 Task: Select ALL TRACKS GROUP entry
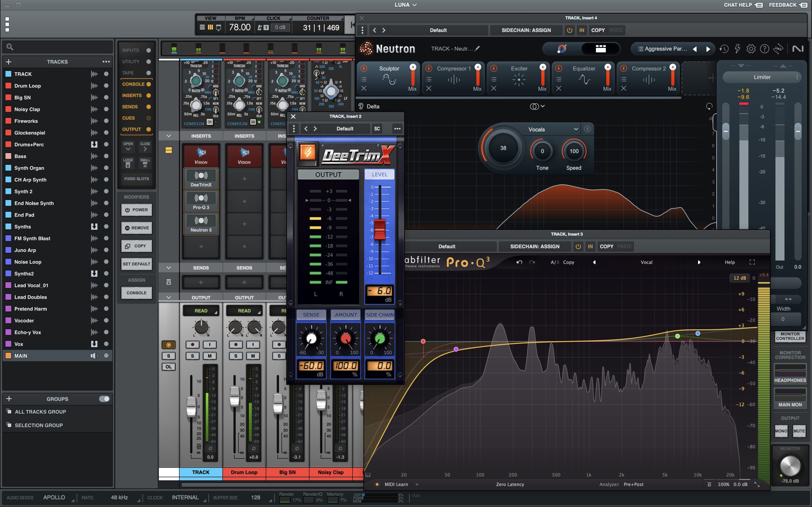[40, 412]
